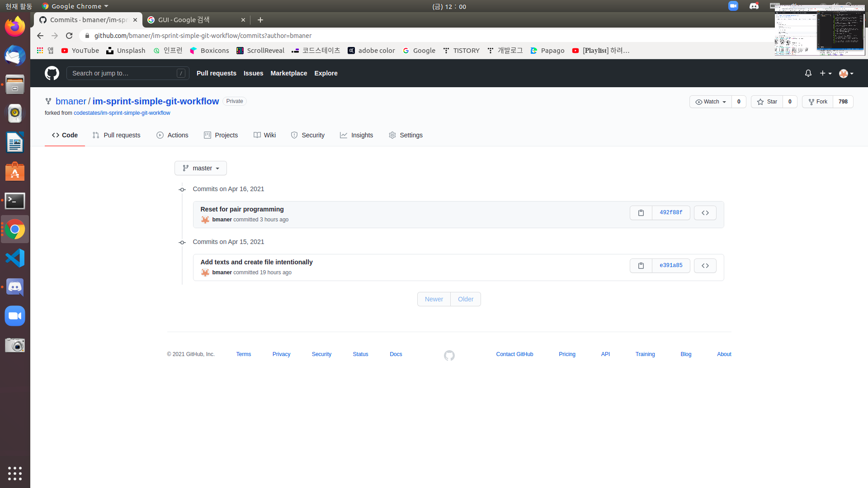This screenshot has height=488, width=868.
Task: Reload the page with browser refresh icon
Action: click(x=69, y=36)
